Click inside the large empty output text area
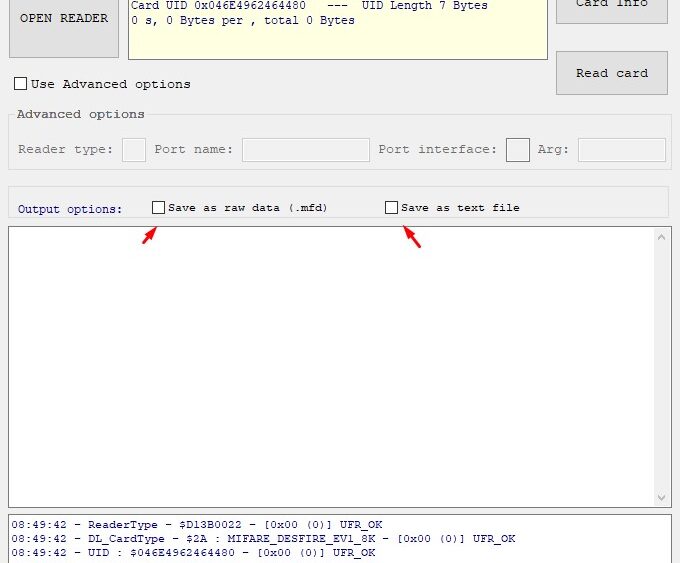This screenshot has width=680, height=563. pyautogui.click(x=331, y=367)
